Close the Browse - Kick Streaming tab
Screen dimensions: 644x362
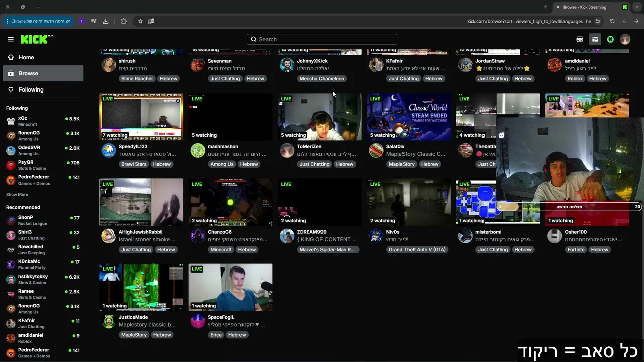[557, 7]
